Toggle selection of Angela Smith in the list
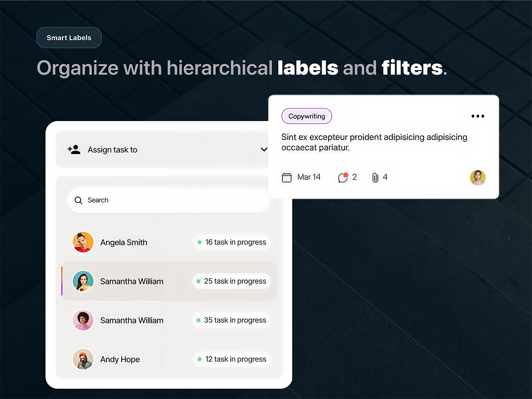 point(123,242)
